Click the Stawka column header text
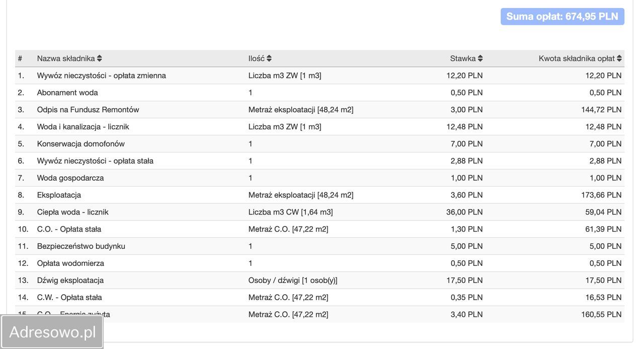Screen dimensions: 644x349 pyautogui.click(x=462, y=58)
